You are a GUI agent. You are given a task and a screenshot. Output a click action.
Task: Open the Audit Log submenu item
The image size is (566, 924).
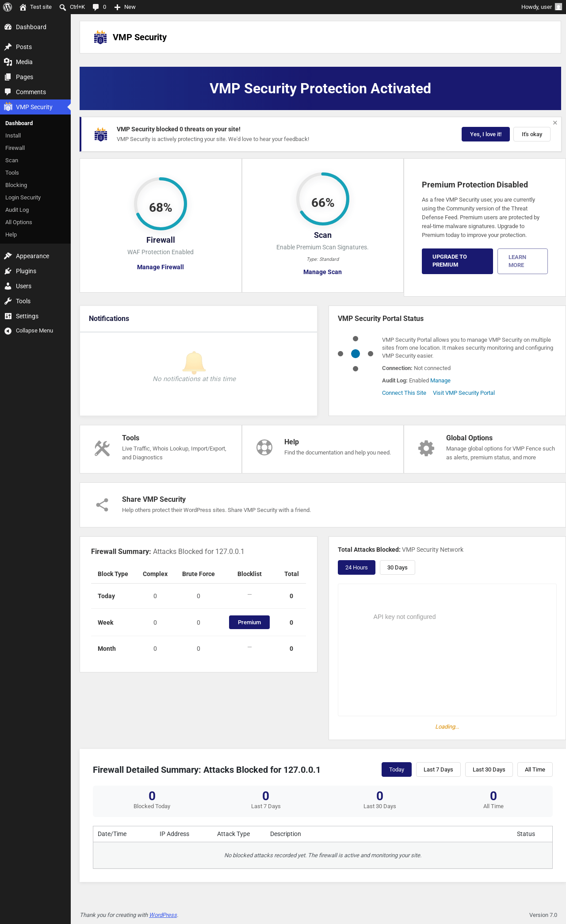(17, 210)
